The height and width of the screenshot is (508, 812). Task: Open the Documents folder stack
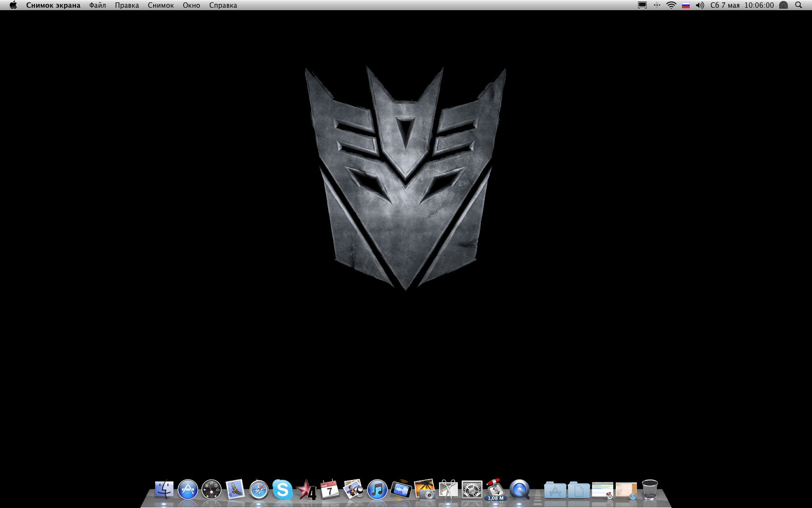(x=579, y=490)
